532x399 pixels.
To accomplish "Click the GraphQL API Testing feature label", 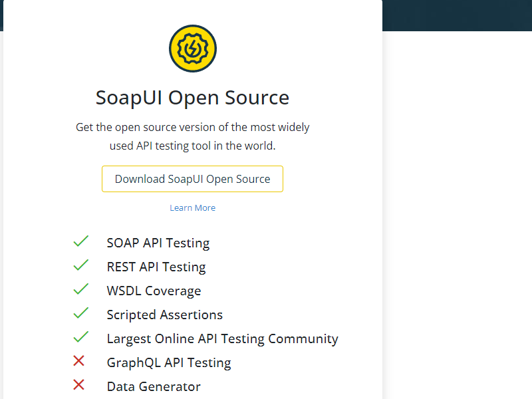I will coord(168,363).
